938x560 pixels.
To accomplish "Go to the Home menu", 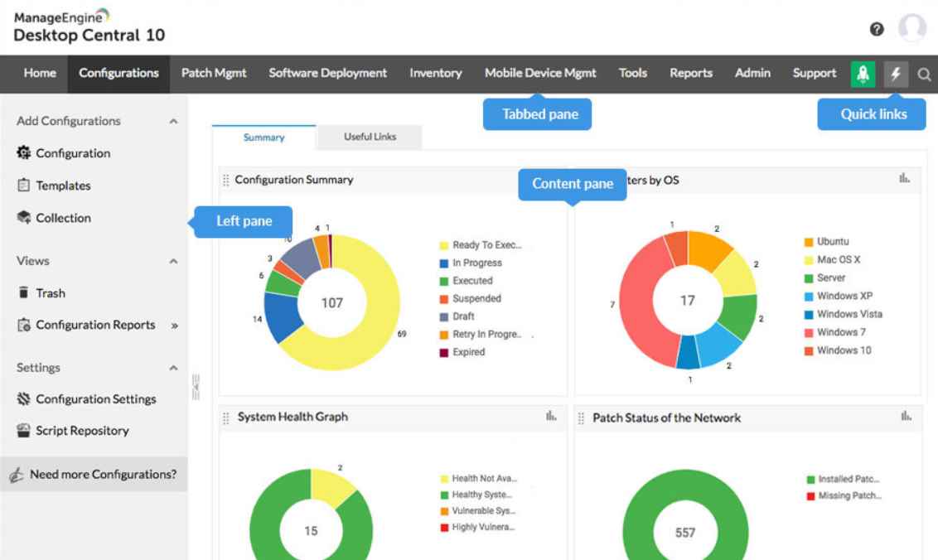I will click(40, 73).
